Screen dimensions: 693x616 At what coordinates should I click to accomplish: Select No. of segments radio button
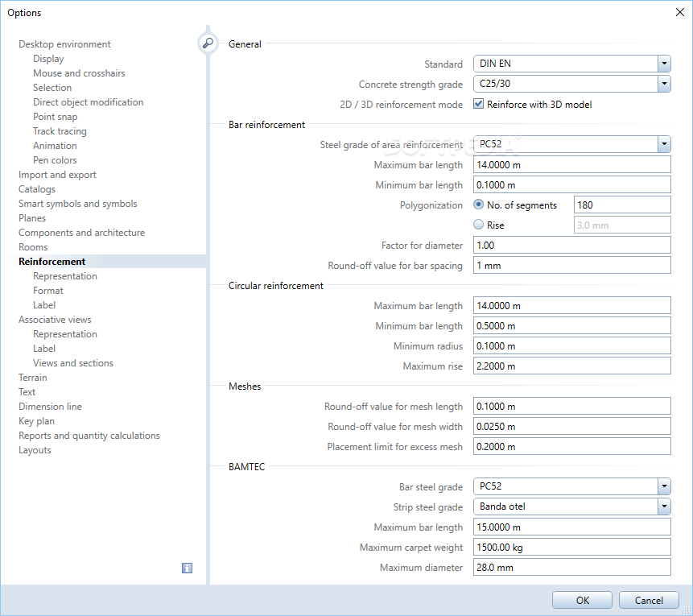[x=478, y=205]
